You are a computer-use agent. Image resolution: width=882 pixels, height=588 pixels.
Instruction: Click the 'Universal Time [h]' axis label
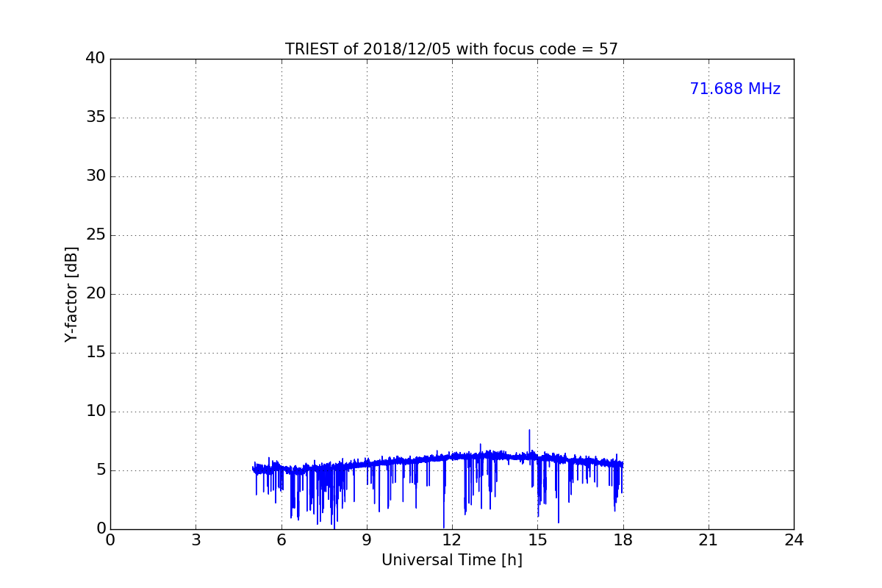click(451, 560)
